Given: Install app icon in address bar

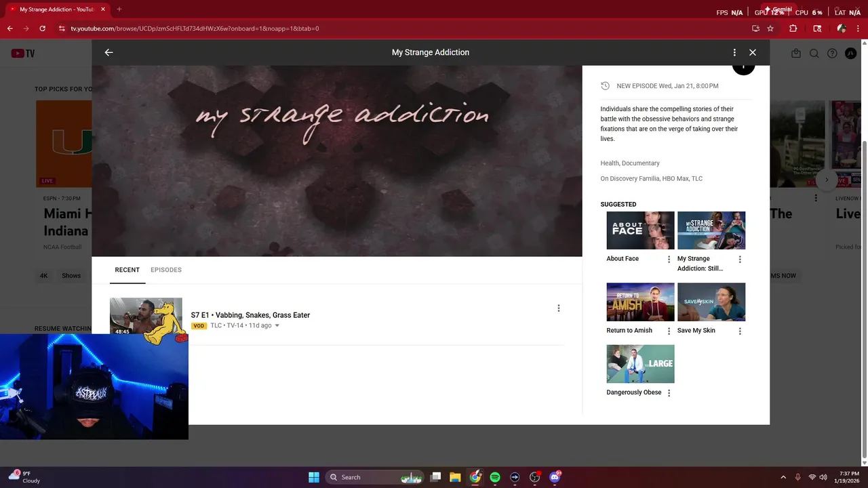Looking at the screenshot, I should click(x=755, y=28).
